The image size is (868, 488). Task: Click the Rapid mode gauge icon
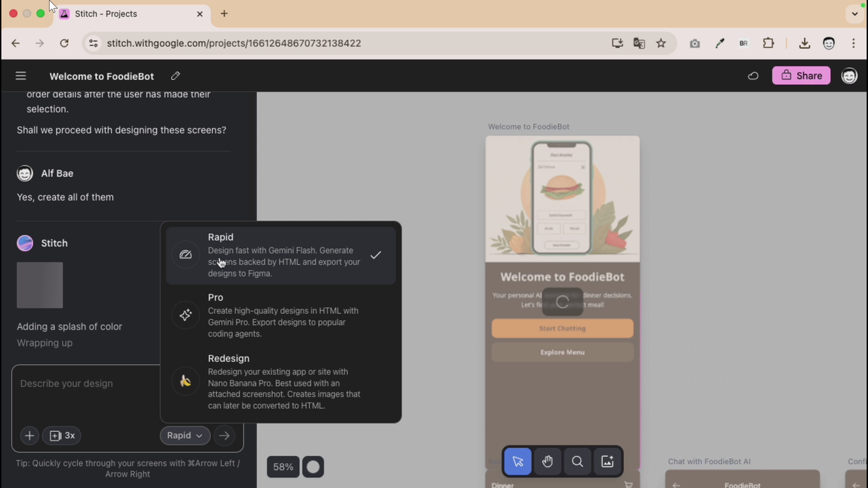[x=185, y=255]
